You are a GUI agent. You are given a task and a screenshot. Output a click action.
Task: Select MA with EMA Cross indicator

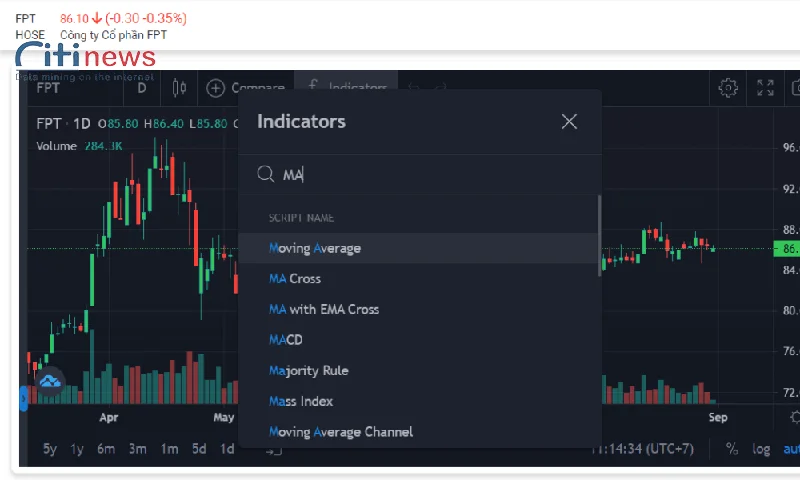point(418,310)
